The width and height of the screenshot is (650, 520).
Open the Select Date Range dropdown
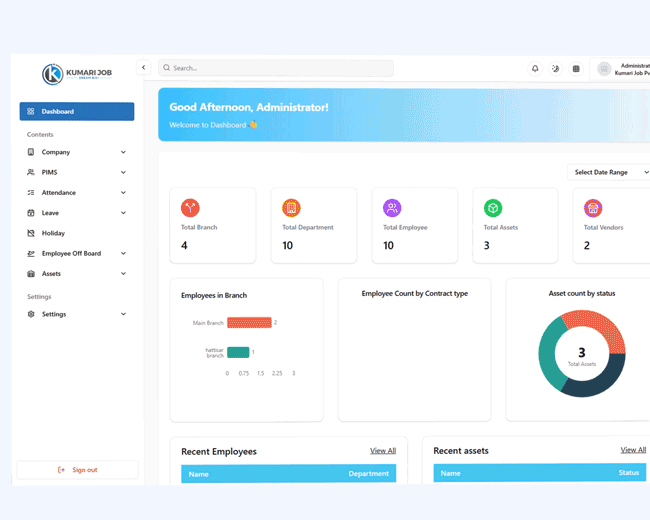coord(609,172)
